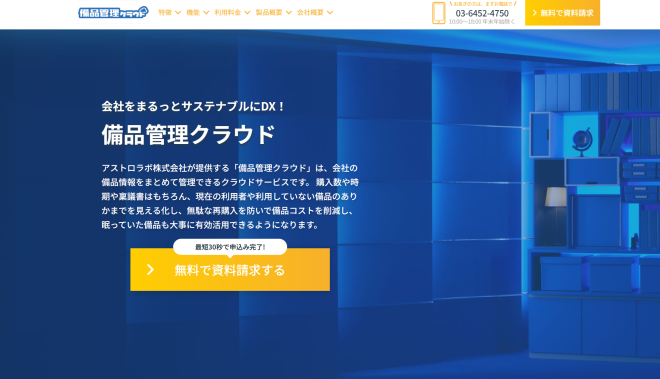Click the 備品管理クラウド hero headline
Screen dimensions: 660x379
(x=188, y=135)
